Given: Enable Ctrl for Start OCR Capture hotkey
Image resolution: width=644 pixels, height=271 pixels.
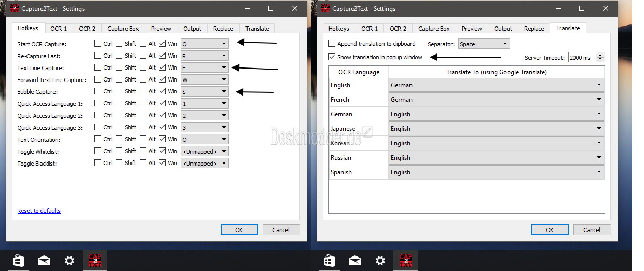Looking at the screenshot, I should tap(98, 44).
